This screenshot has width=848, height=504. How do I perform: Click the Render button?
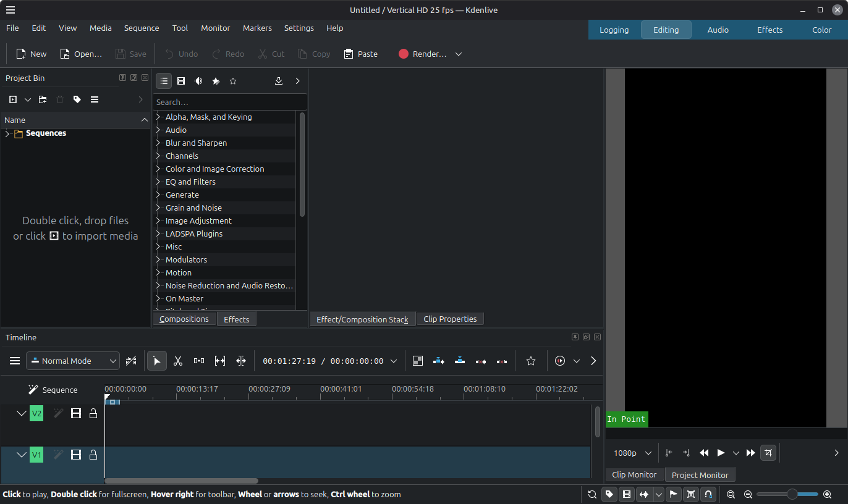423,54
